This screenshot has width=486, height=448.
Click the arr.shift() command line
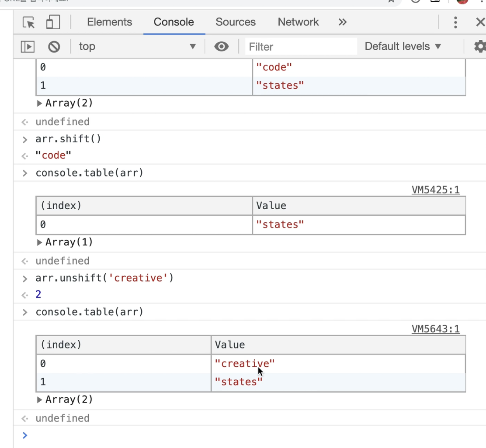coord(68,139)
